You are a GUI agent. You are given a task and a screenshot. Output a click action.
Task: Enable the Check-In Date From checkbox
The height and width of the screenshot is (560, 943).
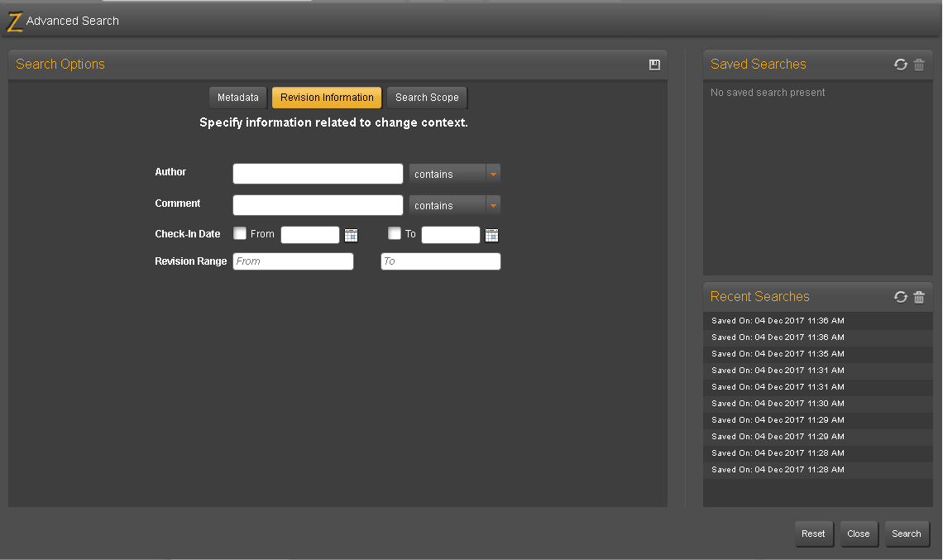point(239,233)
